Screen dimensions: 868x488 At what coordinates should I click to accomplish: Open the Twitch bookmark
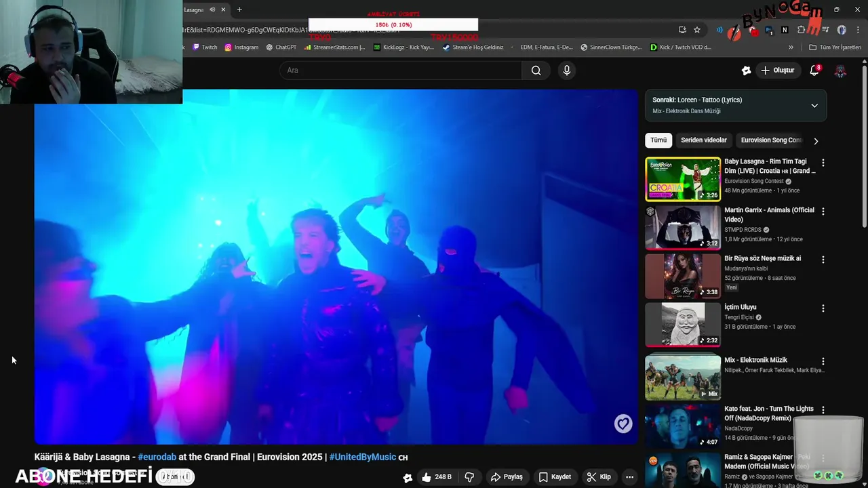205,47
